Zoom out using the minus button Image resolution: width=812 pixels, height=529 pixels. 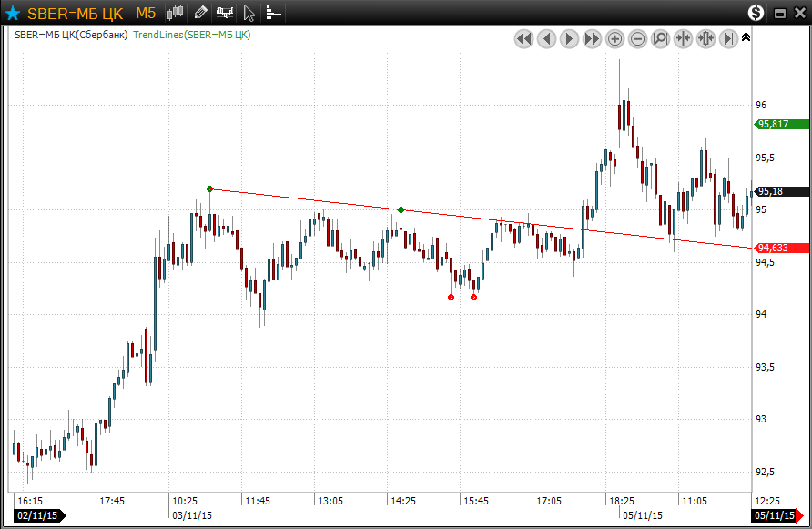[637, 38]
